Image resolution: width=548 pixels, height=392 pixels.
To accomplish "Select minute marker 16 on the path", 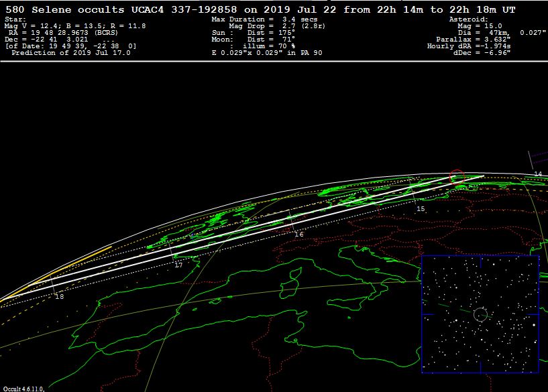I will coord(298,234).
